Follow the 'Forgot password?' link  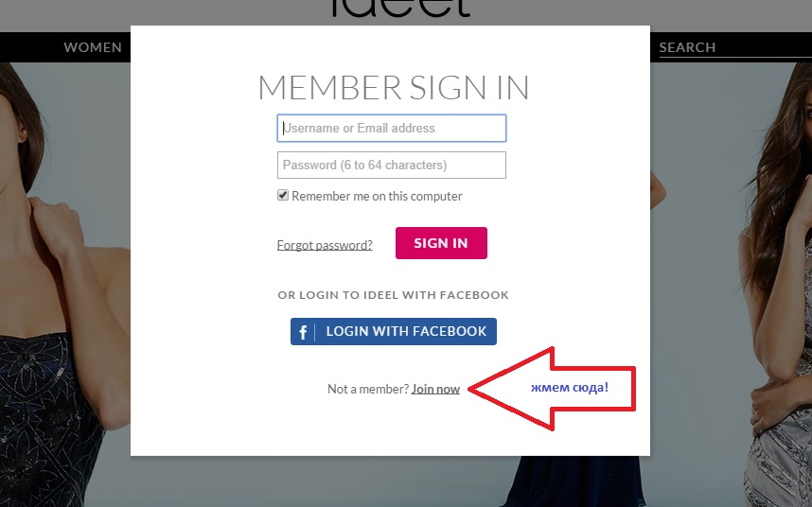point(325,245)
